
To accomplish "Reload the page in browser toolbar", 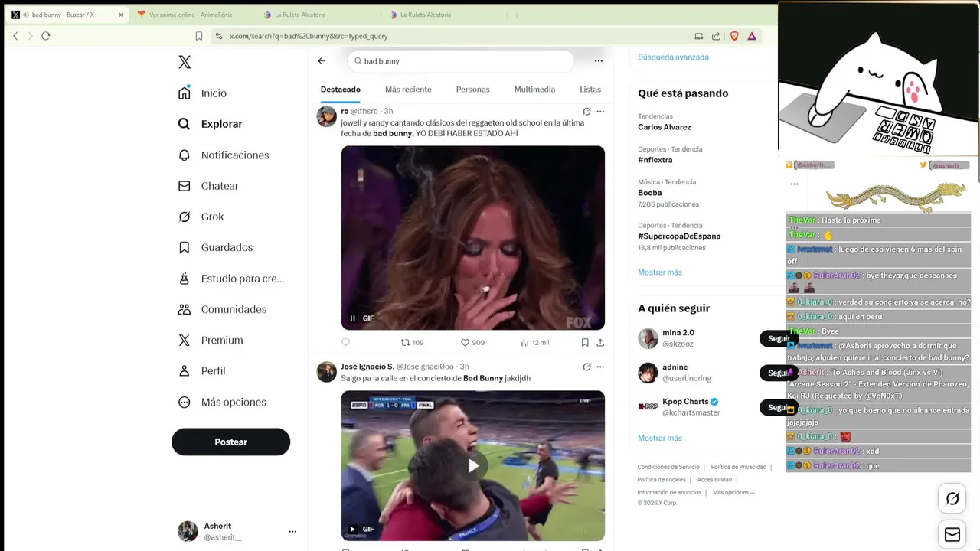I will tap(46, 36).
